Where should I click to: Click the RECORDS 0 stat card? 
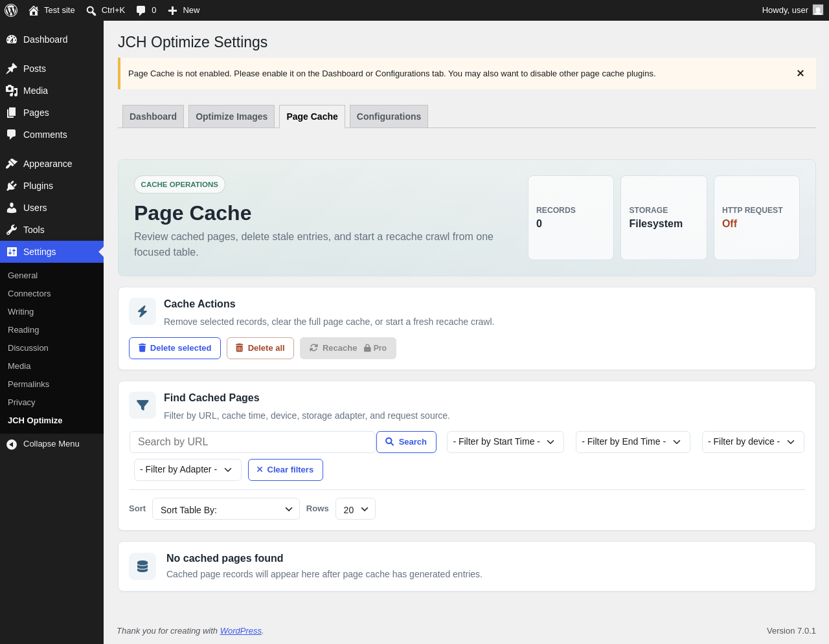coord(571,217)
